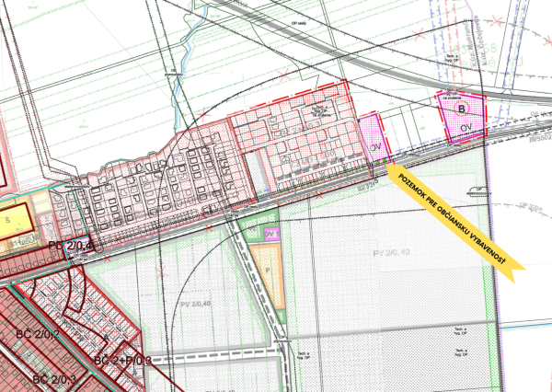
Task: Click the "PD 2/0,4" zone label
Action: pos(71,246)
